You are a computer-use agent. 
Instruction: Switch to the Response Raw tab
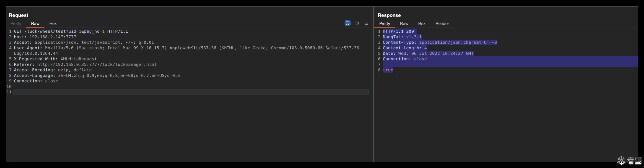[x=404, y=24]
